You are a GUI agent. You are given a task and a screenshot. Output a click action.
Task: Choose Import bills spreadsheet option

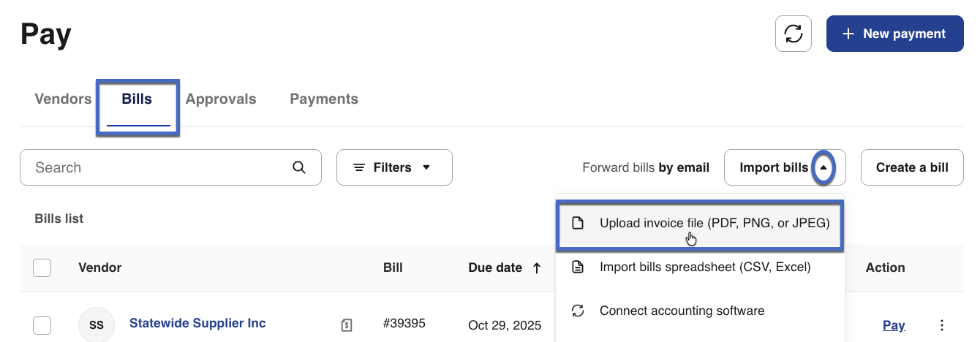pos(704,267)
